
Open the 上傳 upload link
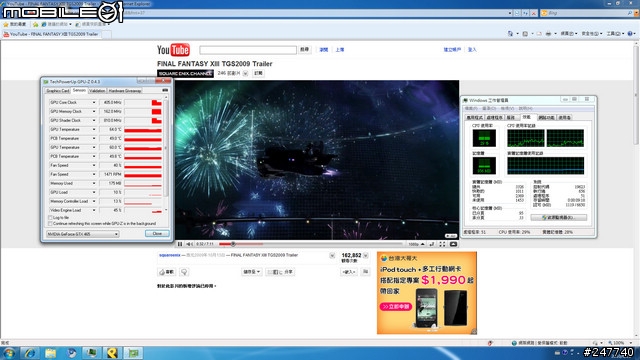pos(340,50)
